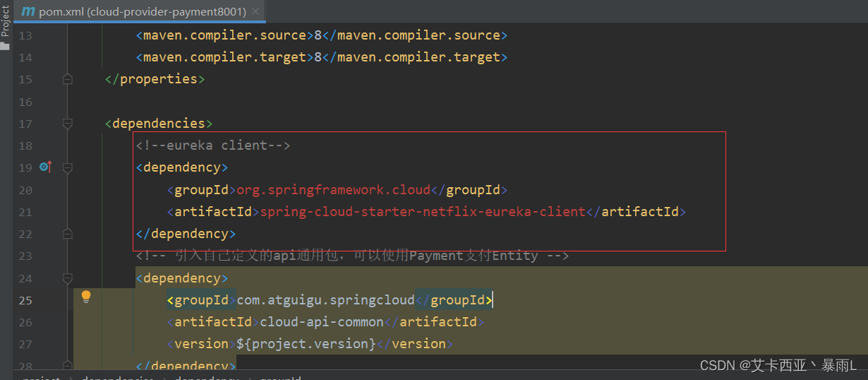The width and height of the screenshot is (868, 380).
Task: Click the closing </artifactId> tag on line 21
Action: tap(637, 211)
